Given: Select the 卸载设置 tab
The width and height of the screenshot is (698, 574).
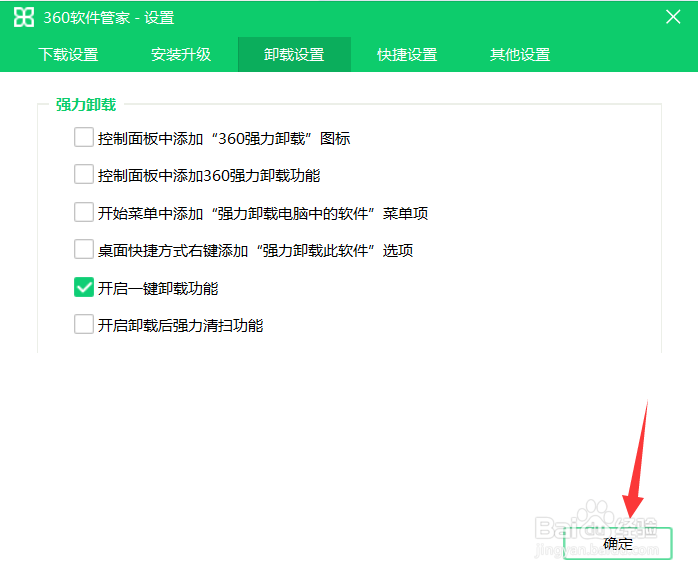Looking at the screenshot, I should coord(294,54).
